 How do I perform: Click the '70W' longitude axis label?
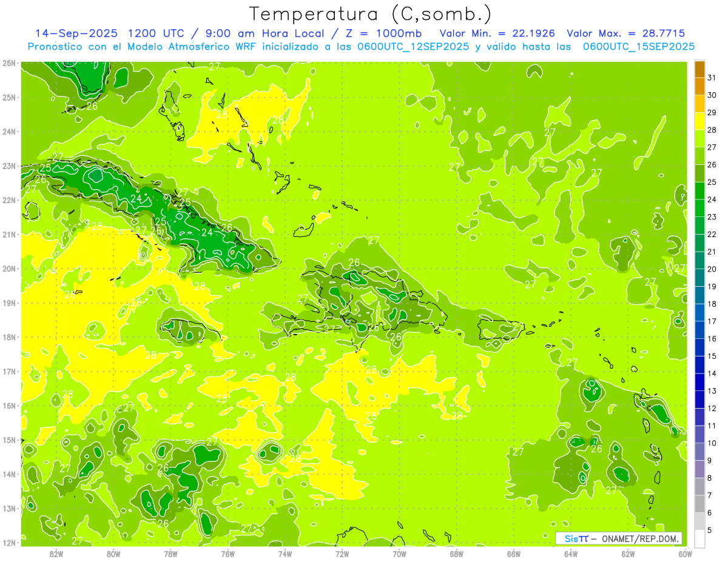(x=399, y=554)
